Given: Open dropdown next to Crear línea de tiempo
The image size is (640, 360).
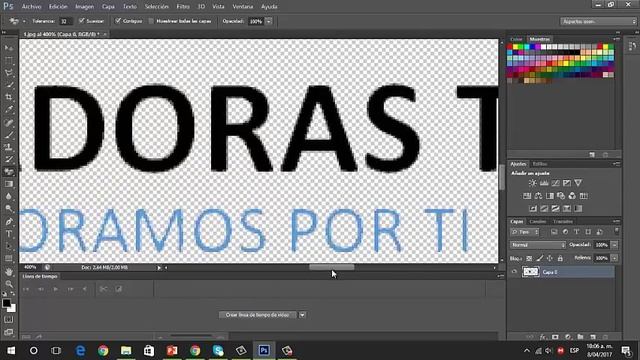Looking at the screenshot, I should [x=302, y=315].
